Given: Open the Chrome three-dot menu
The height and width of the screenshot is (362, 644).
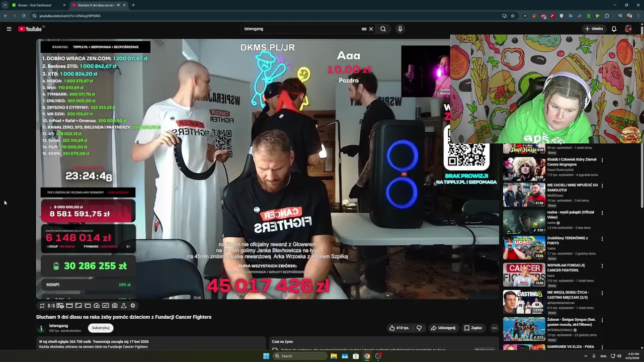Looking at the screenshot, I should [x=638, y=16].
